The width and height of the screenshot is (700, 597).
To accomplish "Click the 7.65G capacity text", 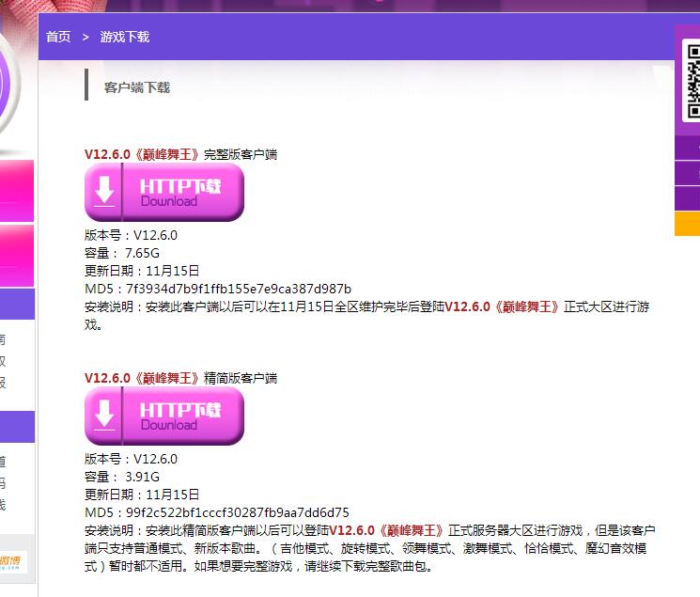I will (x=142, y=253).
